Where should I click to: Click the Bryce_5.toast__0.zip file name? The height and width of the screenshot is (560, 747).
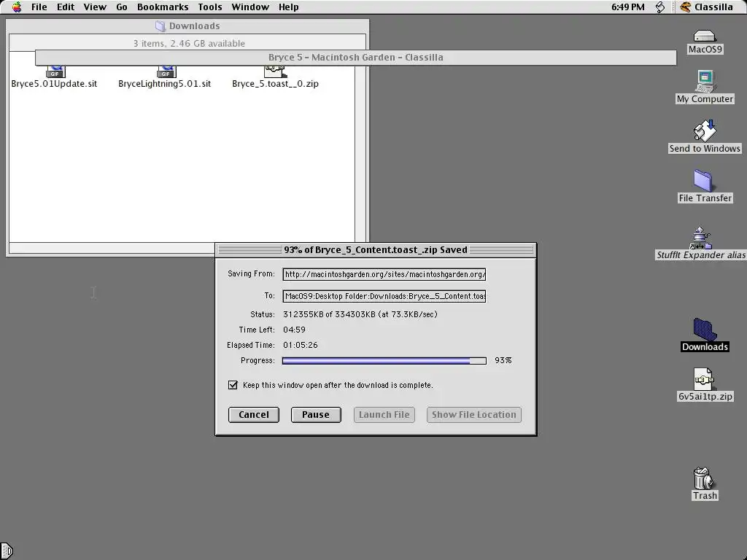tap(275, 84)
